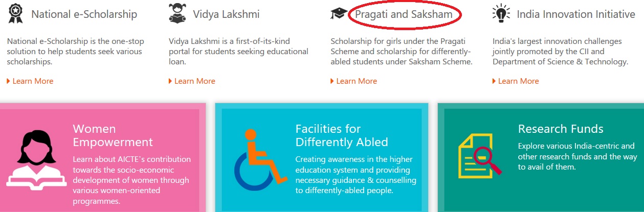Click the India Innovation lightbulb icon

(x=501, y=14)
